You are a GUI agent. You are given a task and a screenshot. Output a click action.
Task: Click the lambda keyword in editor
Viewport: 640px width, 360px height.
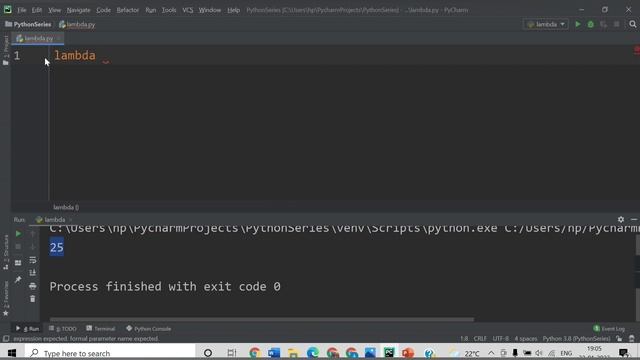pos(75,56)
